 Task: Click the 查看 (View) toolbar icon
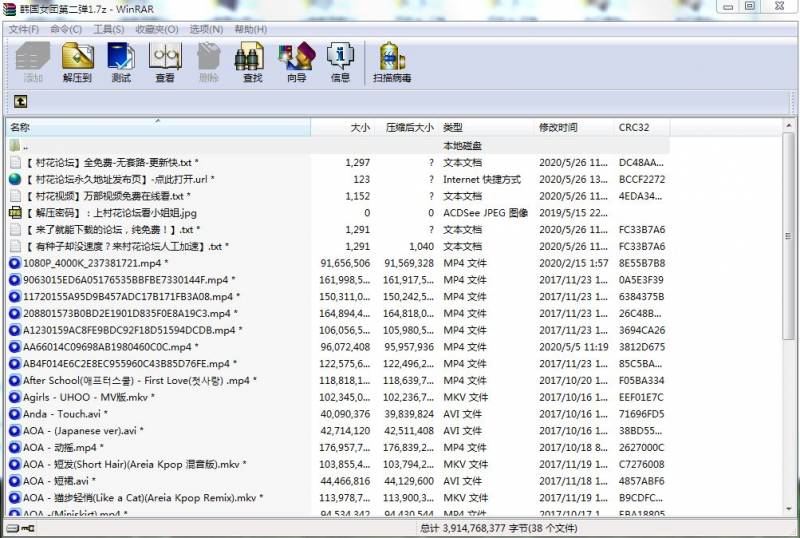165,62
